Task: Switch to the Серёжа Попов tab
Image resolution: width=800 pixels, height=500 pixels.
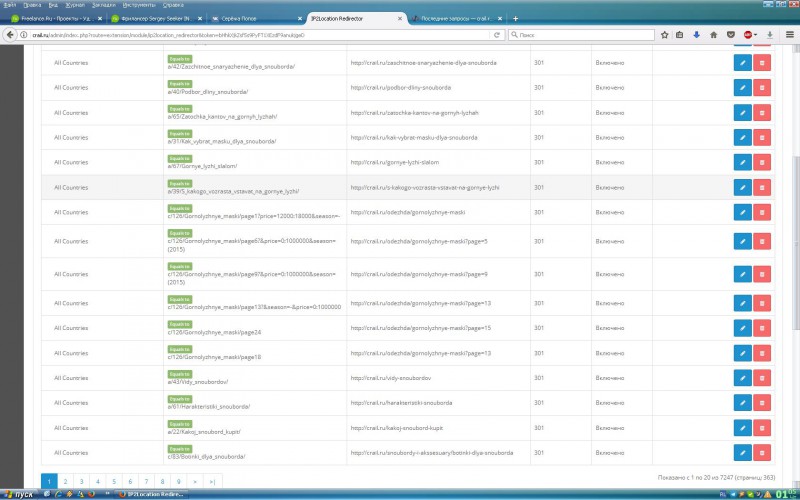Action: 257,18
